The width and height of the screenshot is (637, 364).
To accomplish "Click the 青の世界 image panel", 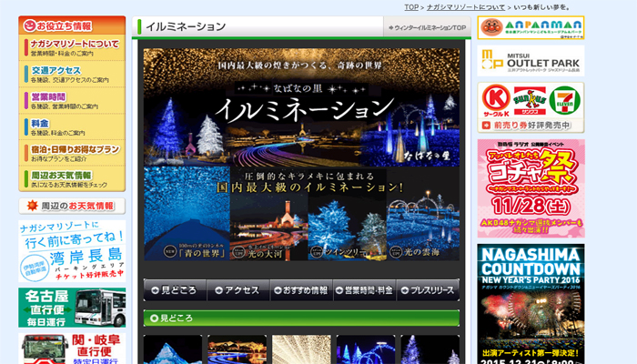I will pyautogui.click(x=187, y=213).
